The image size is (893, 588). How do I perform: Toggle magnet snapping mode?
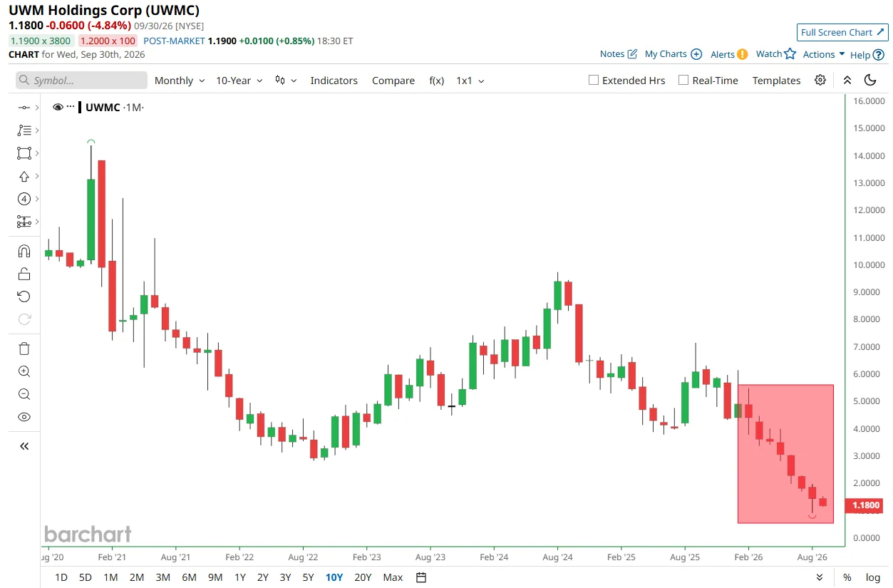point(24,251)
